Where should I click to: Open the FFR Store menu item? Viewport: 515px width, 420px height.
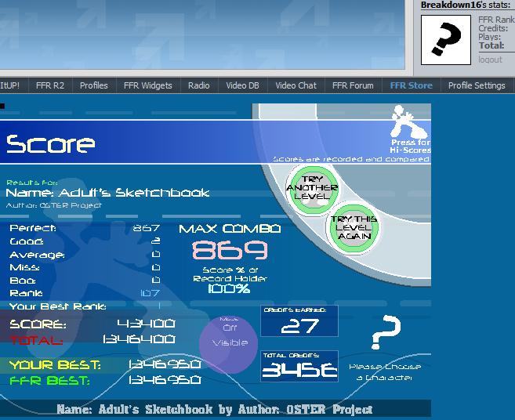click(x=411, y=85)
